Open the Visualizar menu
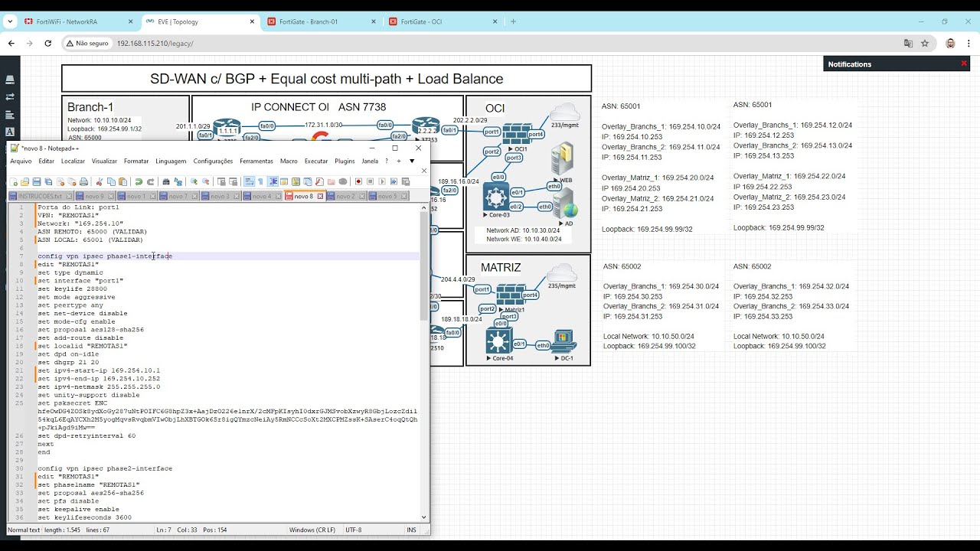980x551 pixels. [x=105, y=161]
